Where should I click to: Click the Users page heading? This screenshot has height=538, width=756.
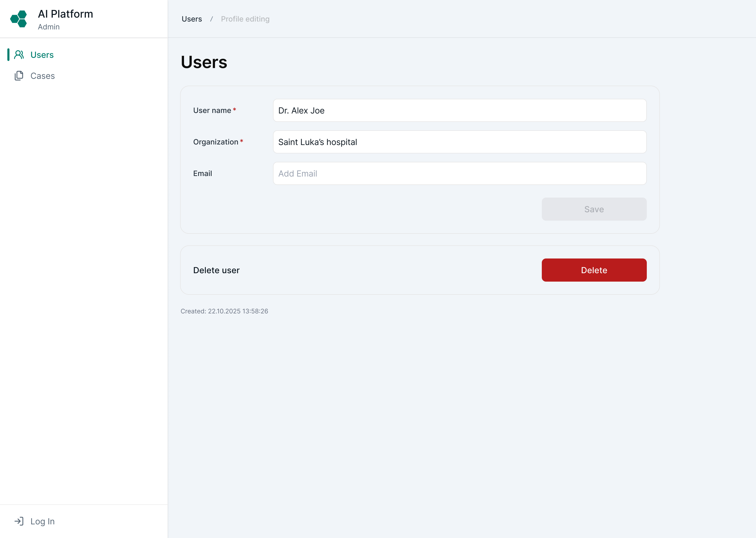[204, 62]
